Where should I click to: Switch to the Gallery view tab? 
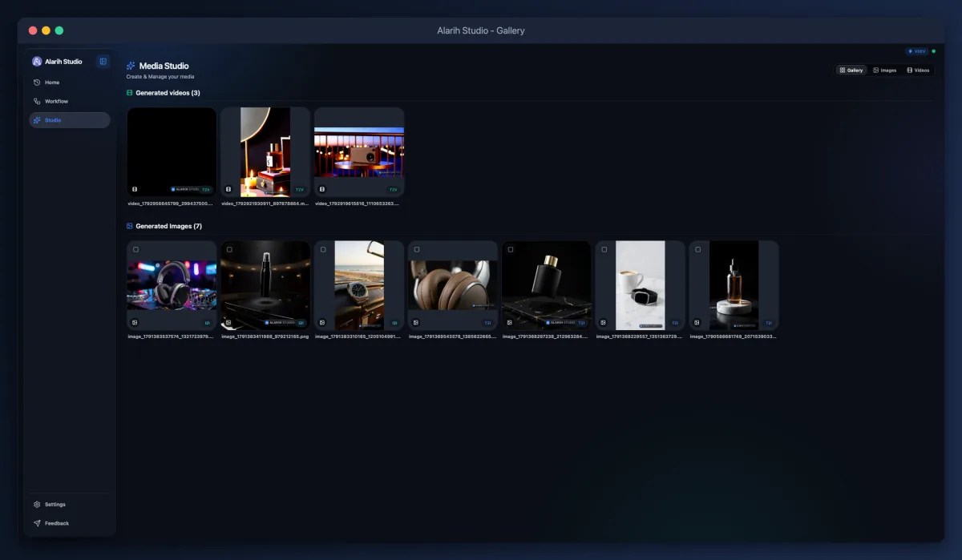[851, 71]
